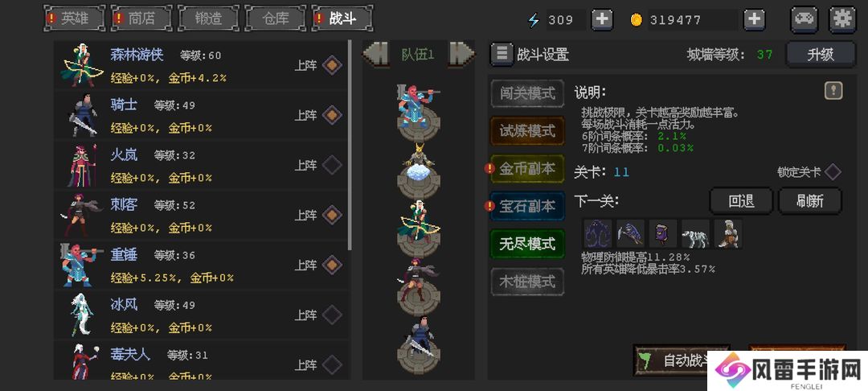This screenshot has height=391, width=868.
Task: Click the exclamation info icon beside 说明
Action: (833, 91)
